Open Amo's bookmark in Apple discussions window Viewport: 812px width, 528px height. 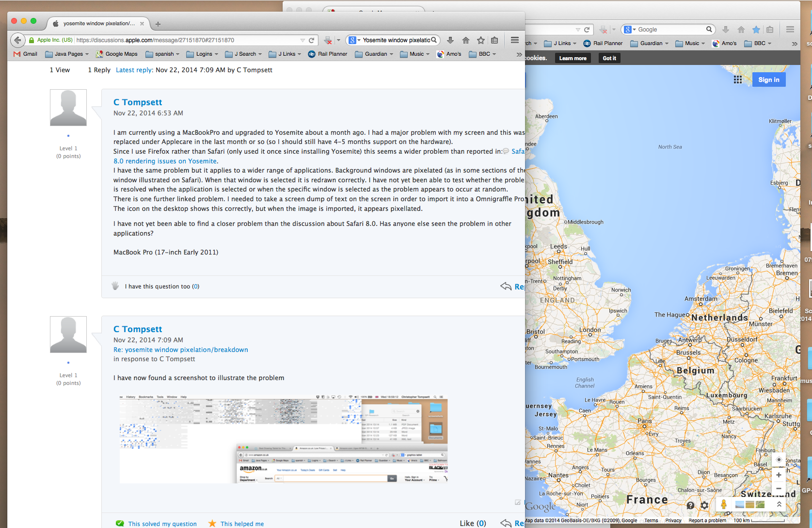point(449,54)
